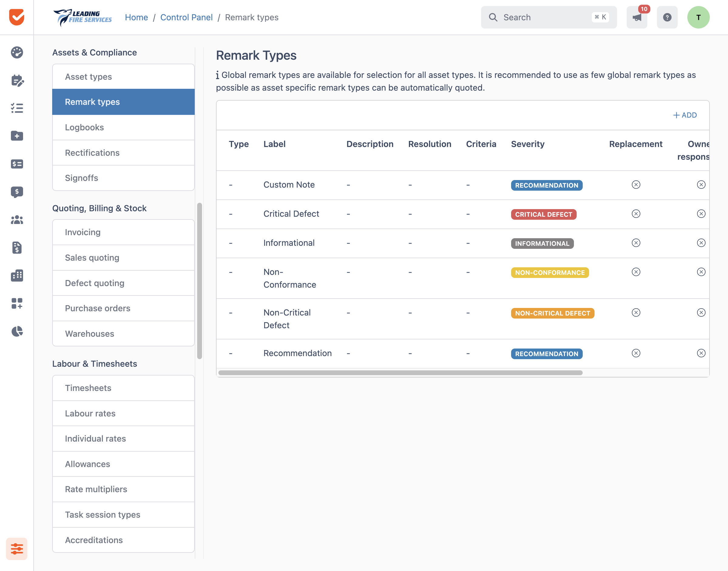
Task: Toggle Owner responsibility for Critical Defect row
Action: tap(701, 214)
